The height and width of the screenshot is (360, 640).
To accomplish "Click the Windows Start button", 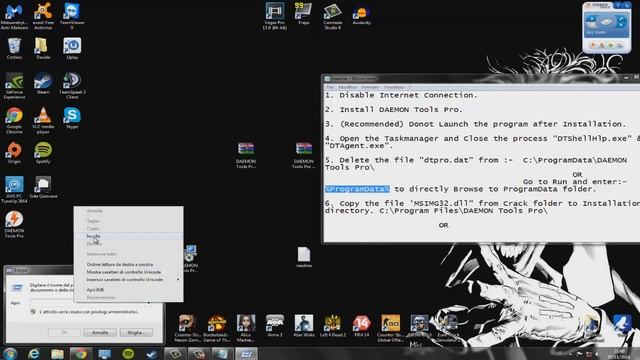I will pos(10,353).
